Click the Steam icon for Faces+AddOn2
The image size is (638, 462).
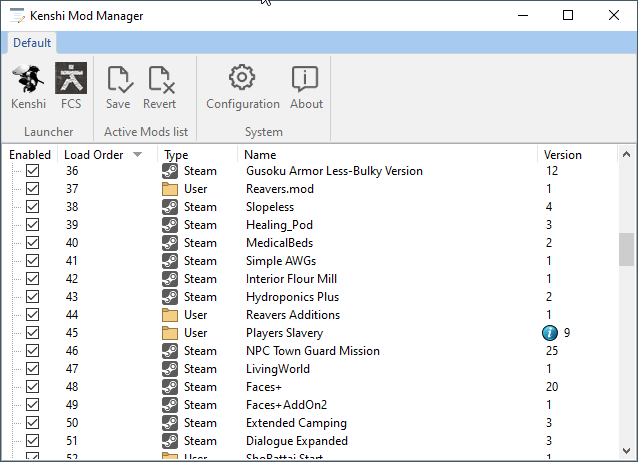coord(170,405)
